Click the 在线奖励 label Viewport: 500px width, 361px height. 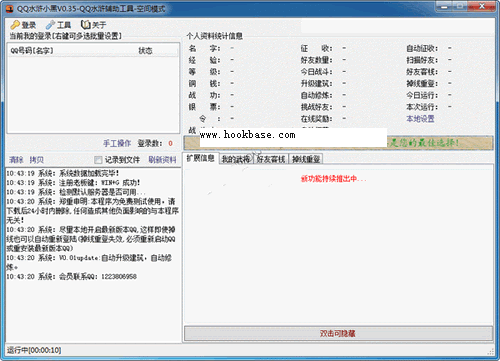317,119
